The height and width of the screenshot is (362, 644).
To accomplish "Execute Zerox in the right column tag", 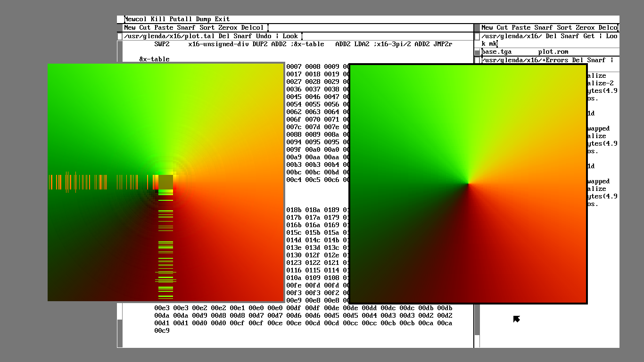I will 585,27.
